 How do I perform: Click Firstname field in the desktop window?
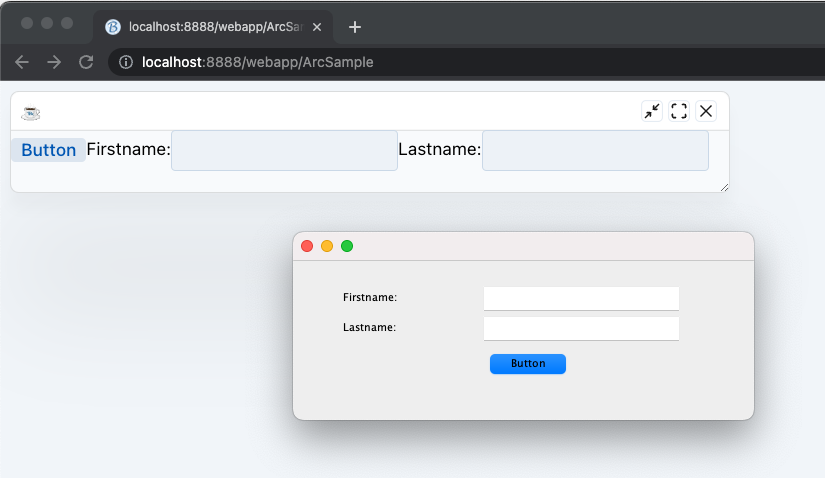581,298
